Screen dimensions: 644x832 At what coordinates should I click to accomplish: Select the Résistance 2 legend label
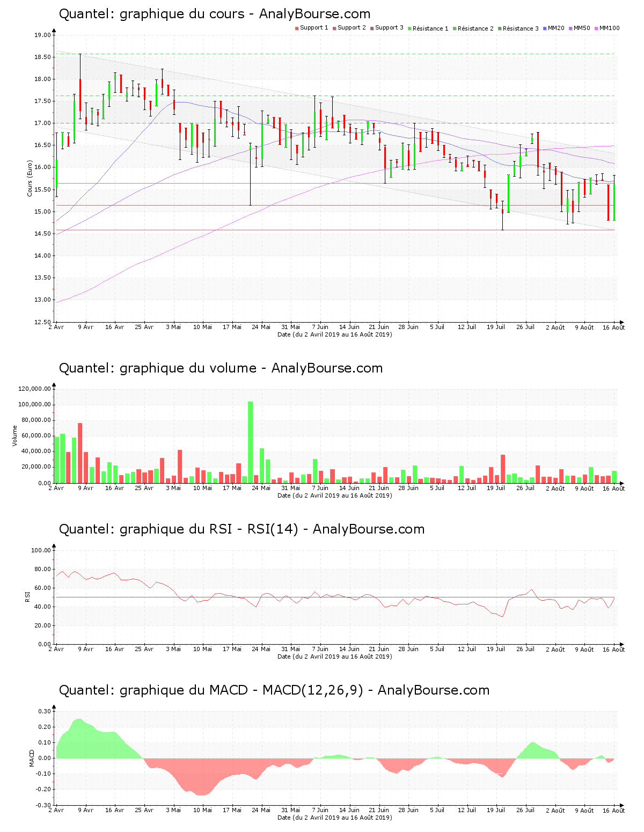475,28
